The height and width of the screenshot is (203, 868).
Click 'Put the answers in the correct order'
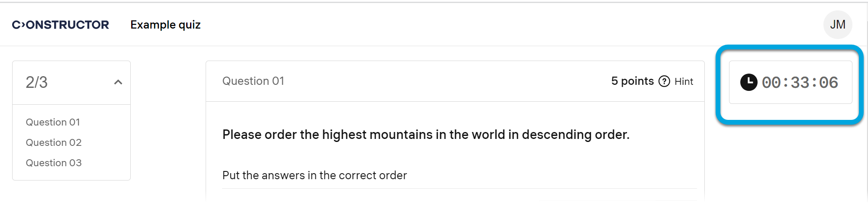click(x=314, y=175)
